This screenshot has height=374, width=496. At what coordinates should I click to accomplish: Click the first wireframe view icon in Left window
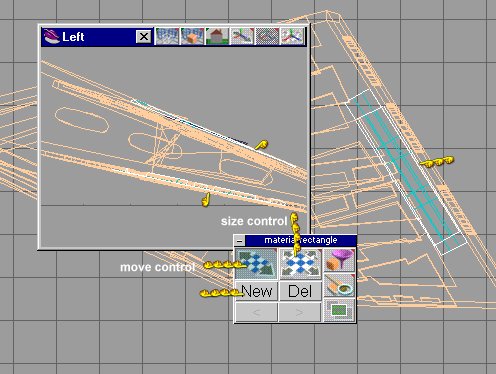[x=167, y=36]
